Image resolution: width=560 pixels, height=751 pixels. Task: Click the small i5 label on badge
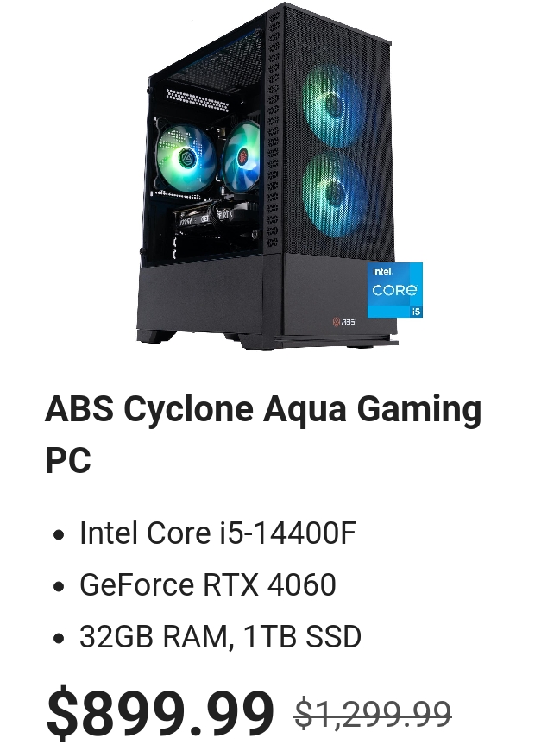pos(417,312)
